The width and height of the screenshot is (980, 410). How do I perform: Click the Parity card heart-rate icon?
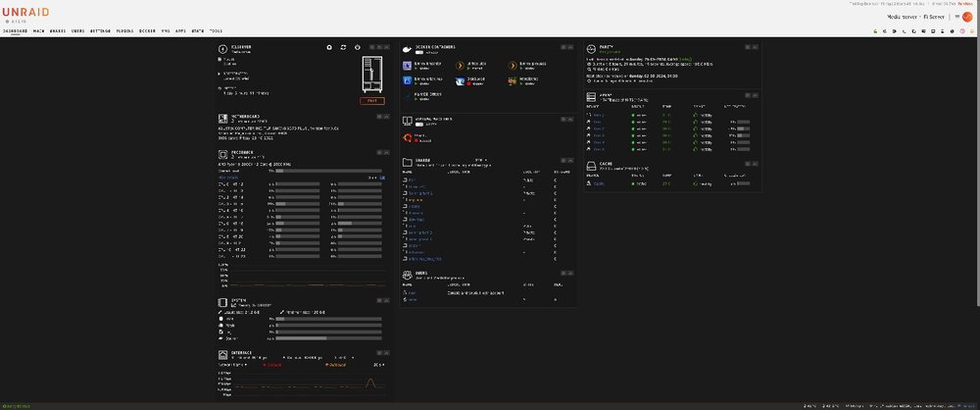pos(591,49)
